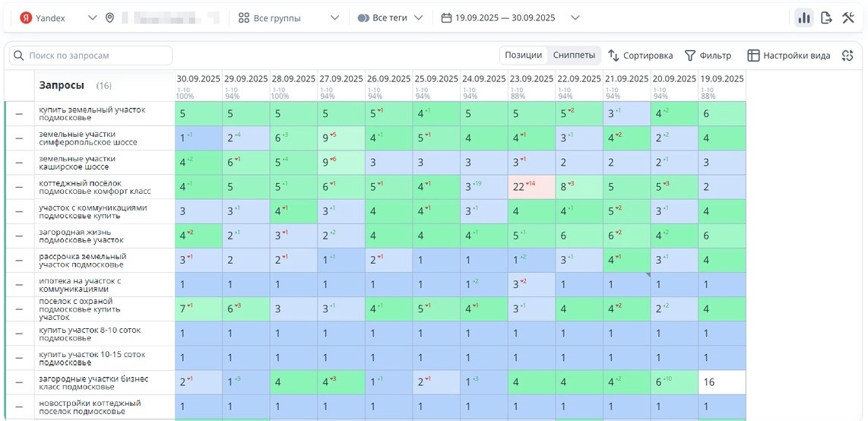The image size is (868, 421).
Task: Open the chart view icon
Action: point(803,18)
